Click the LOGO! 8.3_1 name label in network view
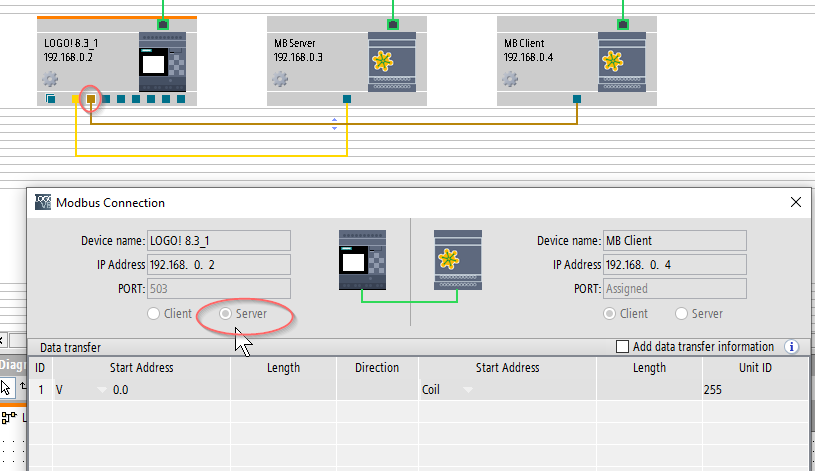 (x=71, y=43)
